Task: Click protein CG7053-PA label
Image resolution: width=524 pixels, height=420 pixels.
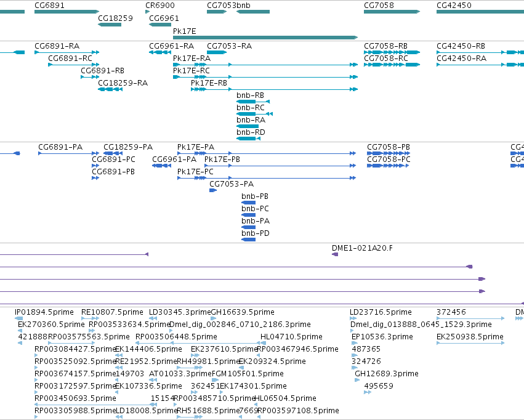Action: pos(232,184)
